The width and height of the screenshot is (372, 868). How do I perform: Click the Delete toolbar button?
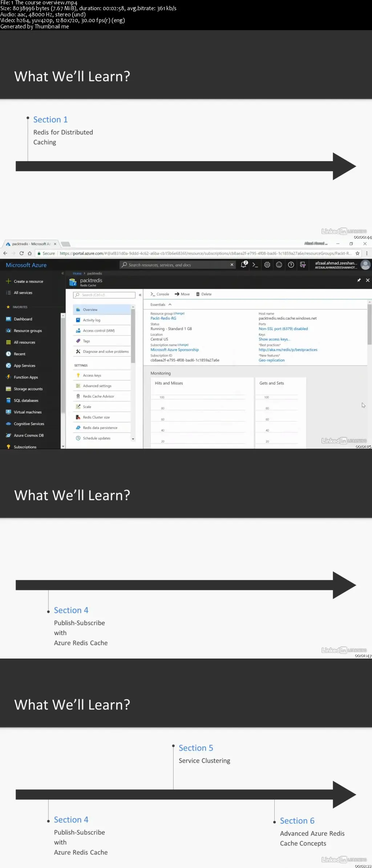(x=204, y=294)
